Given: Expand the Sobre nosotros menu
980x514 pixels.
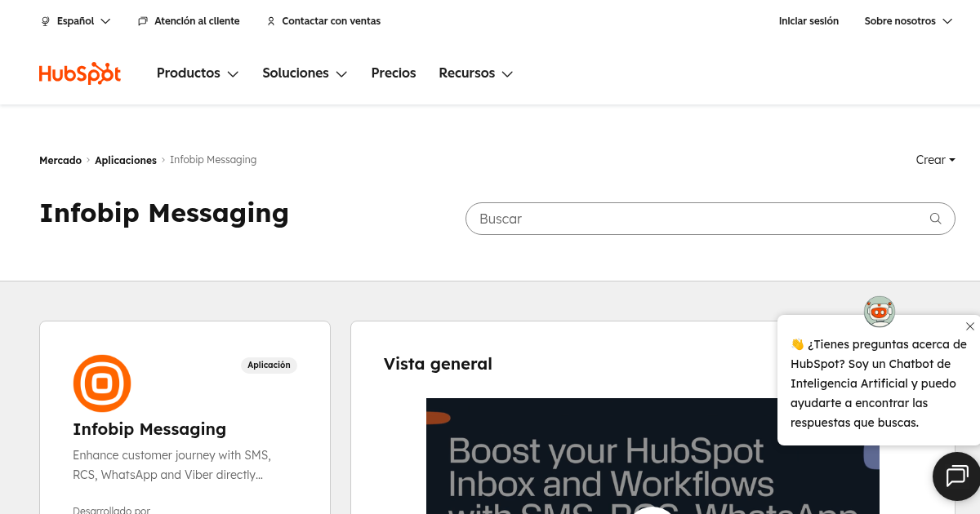Looking at the screenshot, I should 908,21.
